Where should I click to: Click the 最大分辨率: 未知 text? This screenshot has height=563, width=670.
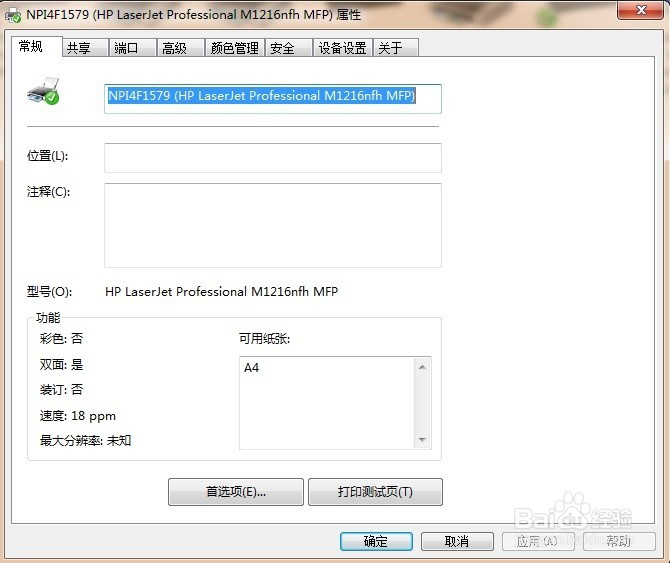(85, 440)
